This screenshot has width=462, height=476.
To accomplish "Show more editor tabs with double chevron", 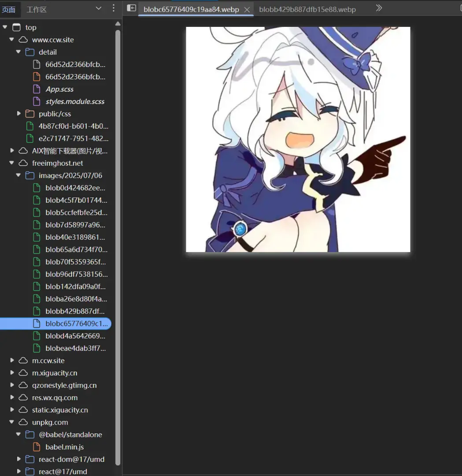I will coord(379,8).
